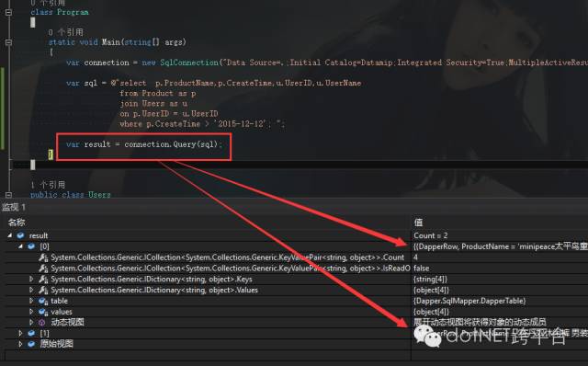Click the 展开动态视图 description value

click(x=480, y=322)
